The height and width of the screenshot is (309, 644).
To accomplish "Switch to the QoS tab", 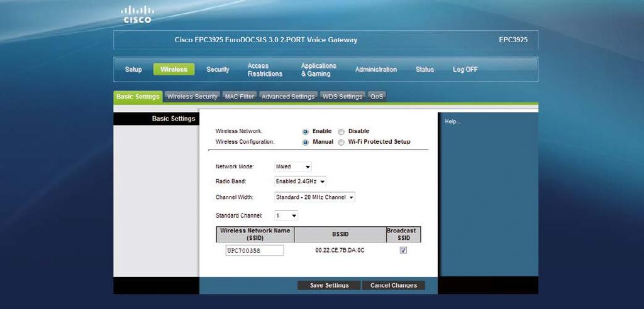I will coord(377,97).
